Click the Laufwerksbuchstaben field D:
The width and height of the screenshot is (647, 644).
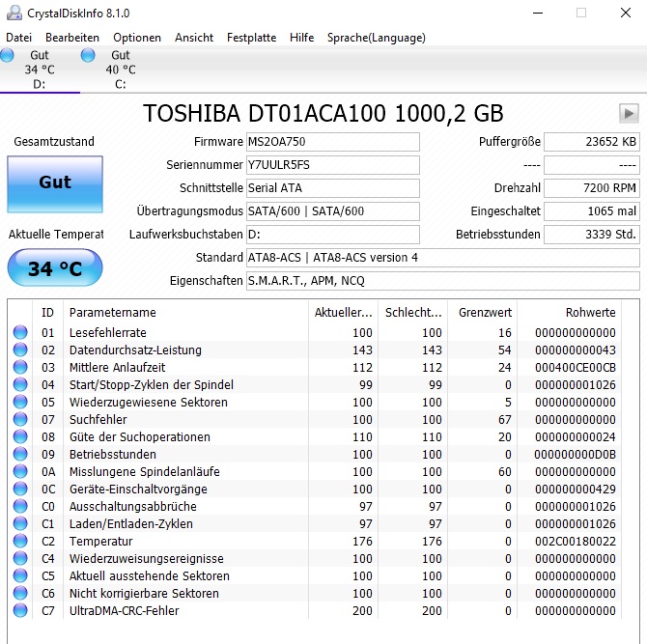click(x=333, y=234)
